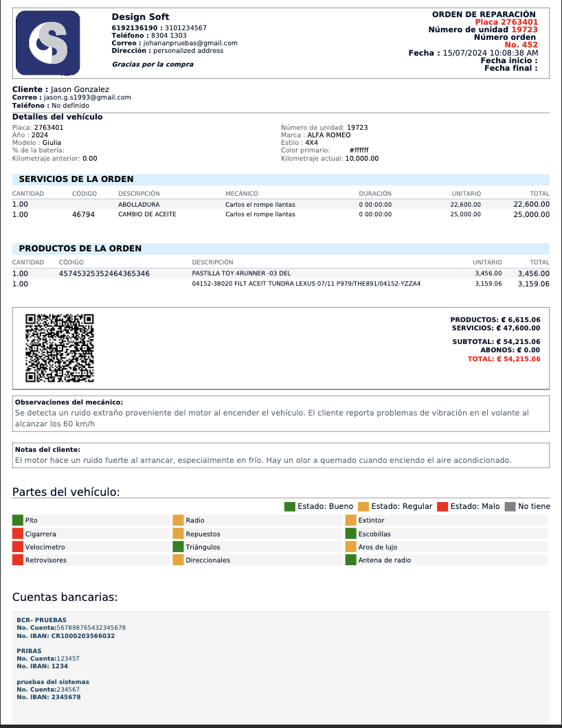Click the vehicle brand 'ALFA ROMEO'

(329, 135)
